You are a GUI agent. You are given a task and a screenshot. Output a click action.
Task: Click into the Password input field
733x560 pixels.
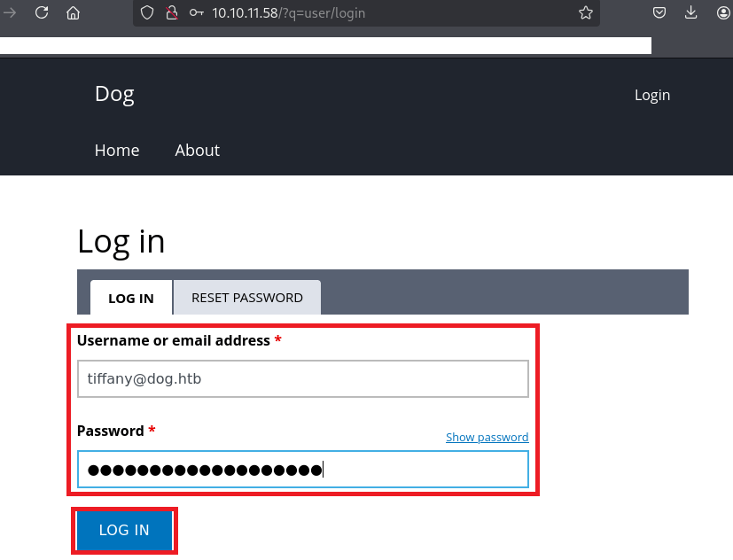click(302, 470)
